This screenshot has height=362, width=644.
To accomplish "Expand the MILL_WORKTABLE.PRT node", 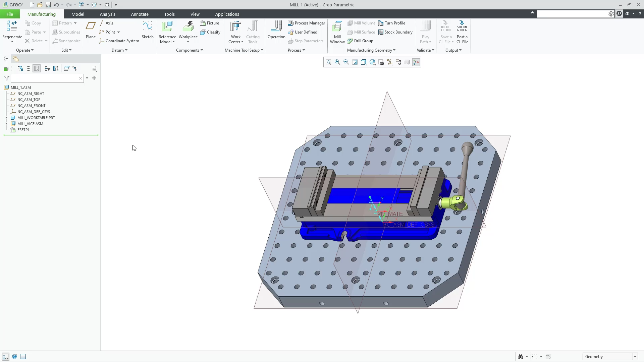I will [x=6, y=118].
